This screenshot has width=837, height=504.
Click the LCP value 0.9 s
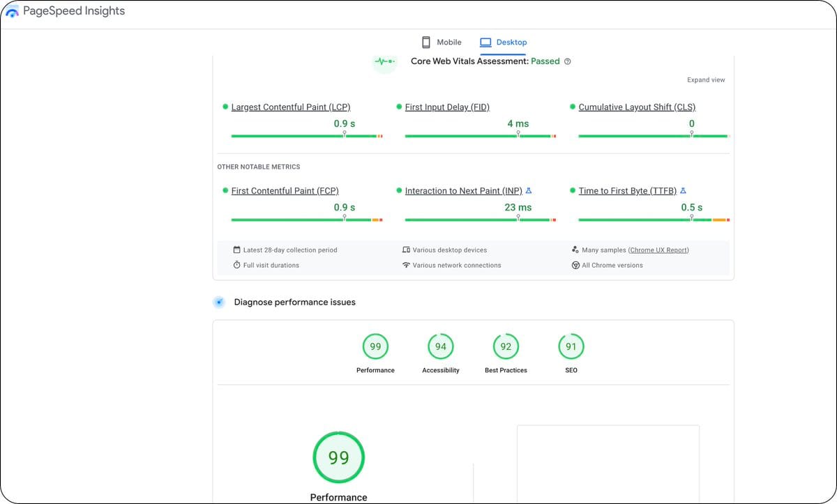[344, 123]
